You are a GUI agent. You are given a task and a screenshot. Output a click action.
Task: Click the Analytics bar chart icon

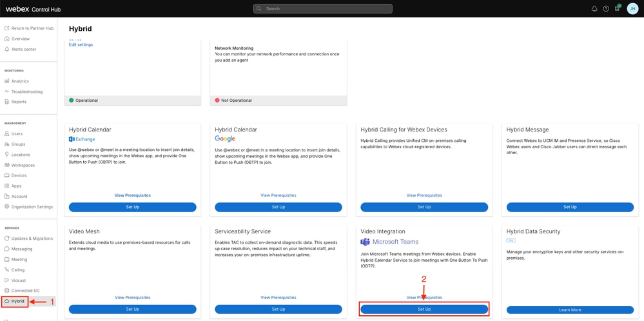coord(6,81)
